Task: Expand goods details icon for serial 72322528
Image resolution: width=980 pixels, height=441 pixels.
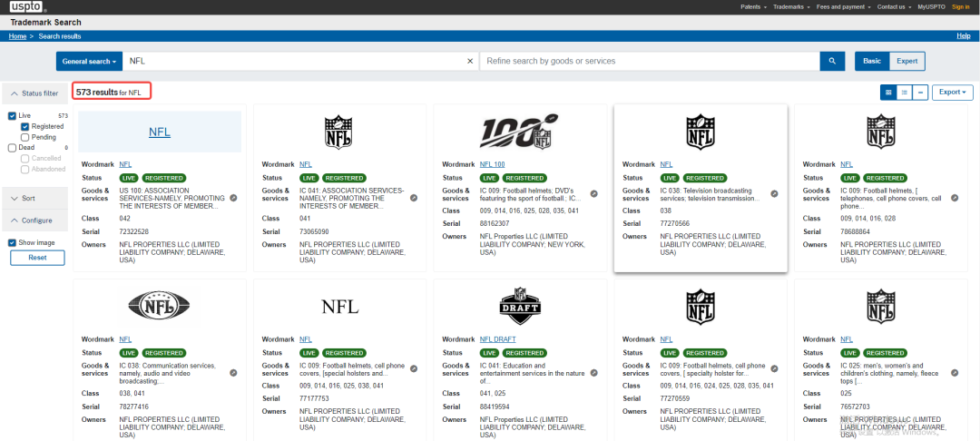Action: pos(233,198)
